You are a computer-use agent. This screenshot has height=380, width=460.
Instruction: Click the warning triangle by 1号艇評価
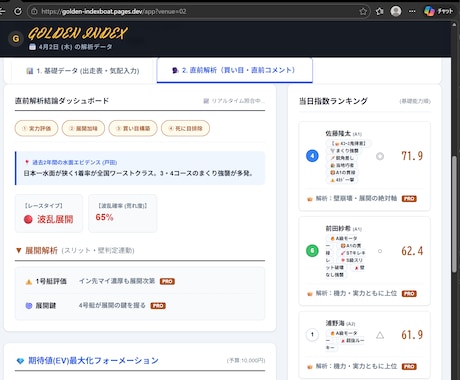tap(29, 282)
